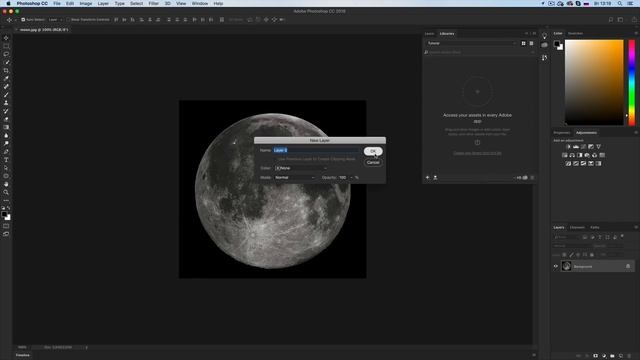
Task: Open layer Kind filter dropdown
Action: (x=566, y=237)
